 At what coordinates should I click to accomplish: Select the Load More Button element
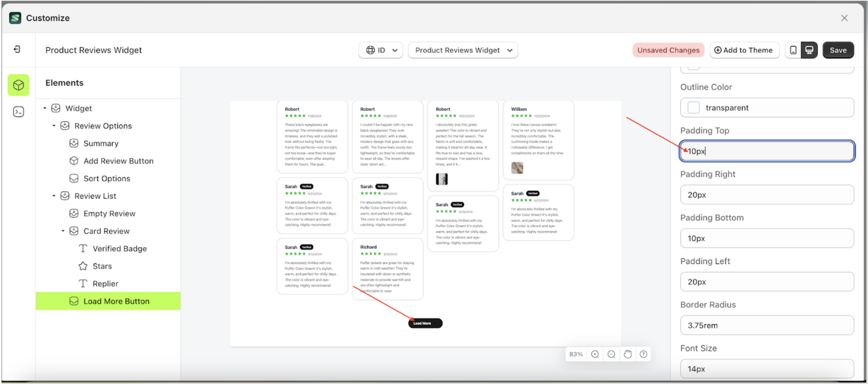[116, 301]
